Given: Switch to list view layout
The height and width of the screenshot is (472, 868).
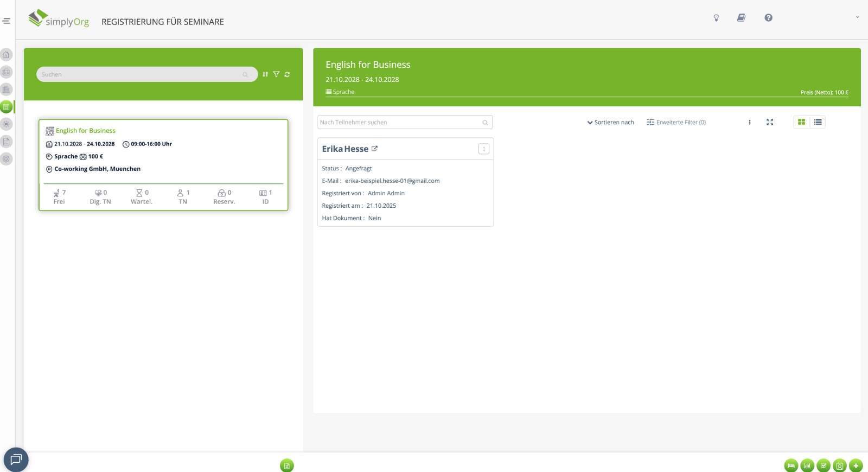Looking at the screenshot, I should click(x=818, y=122).
